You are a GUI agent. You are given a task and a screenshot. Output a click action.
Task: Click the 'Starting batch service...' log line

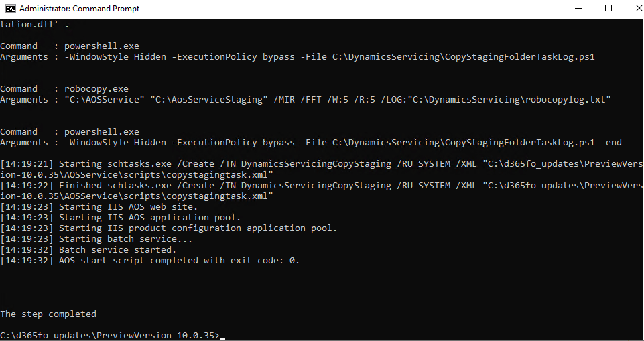click(x=96, y=238)
